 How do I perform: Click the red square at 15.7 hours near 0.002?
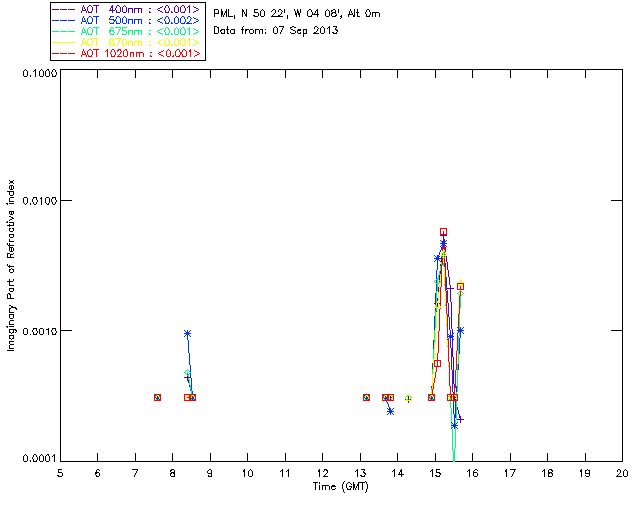(460, 287)
